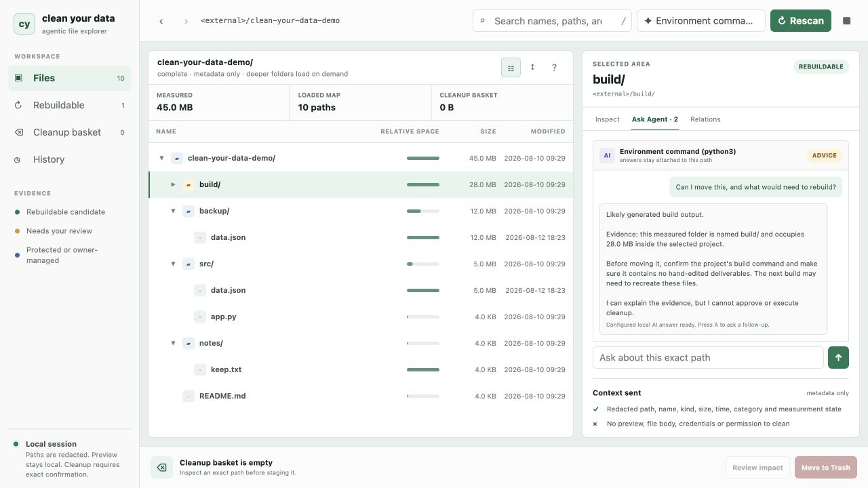Click the ADVICE badge
The width and height of the screenshot is (868, 488).
click(x=825, y=155)
